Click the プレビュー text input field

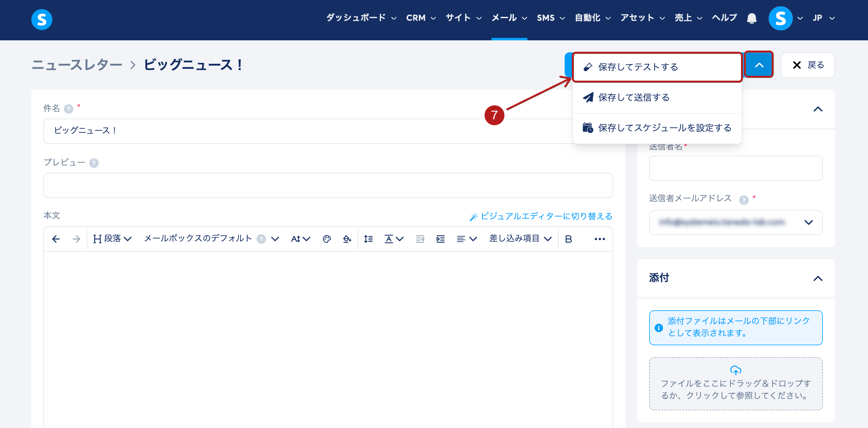coord(328,185)
